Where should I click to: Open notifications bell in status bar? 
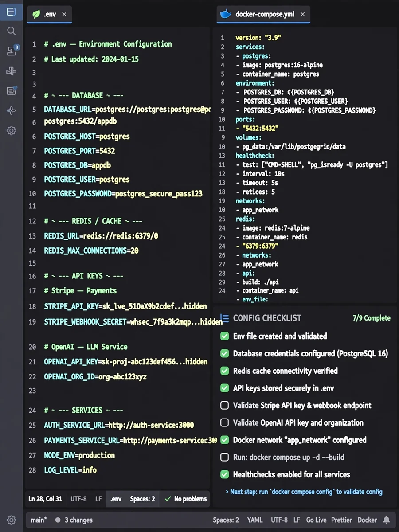pyautogui.click(x=387, y=520)
